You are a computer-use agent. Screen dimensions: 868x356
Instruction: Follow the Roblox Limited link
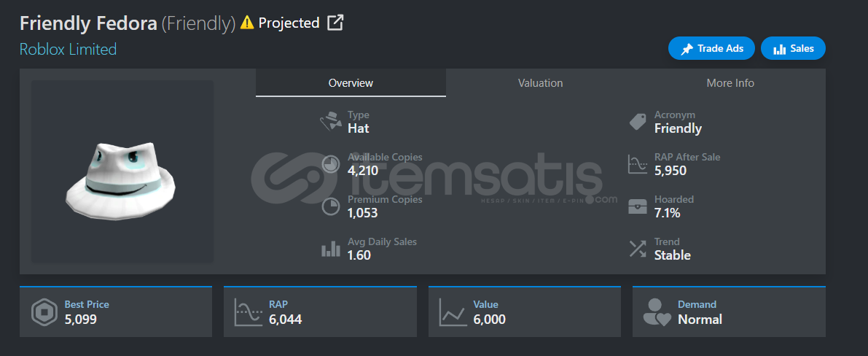pos(68,50)
